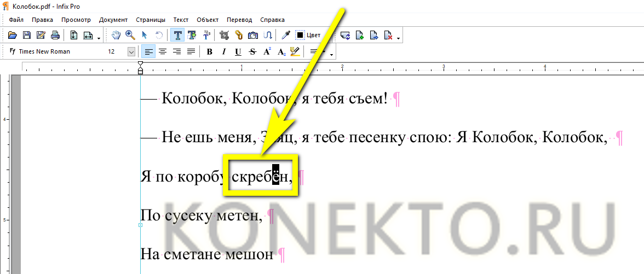Select the Hand pan tool
Screen dimensions: 644x274
click(116, 36)
